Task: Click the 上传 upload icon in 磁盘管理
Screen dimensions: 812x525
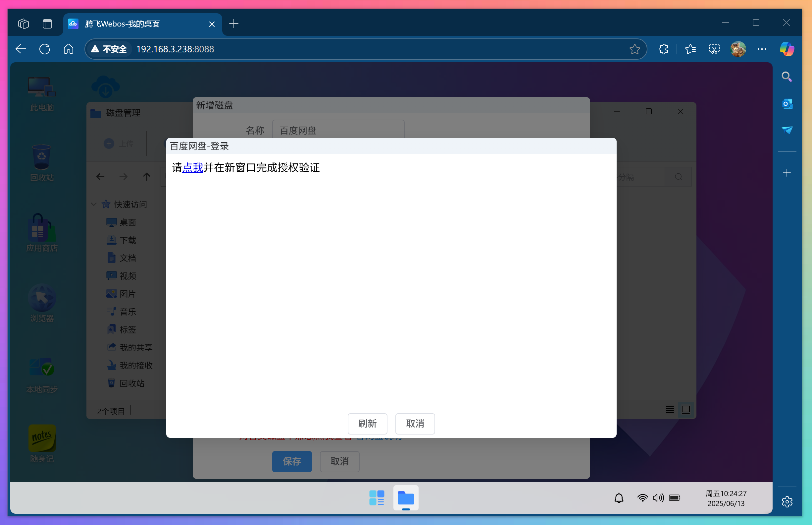Action: click(108, 144)
